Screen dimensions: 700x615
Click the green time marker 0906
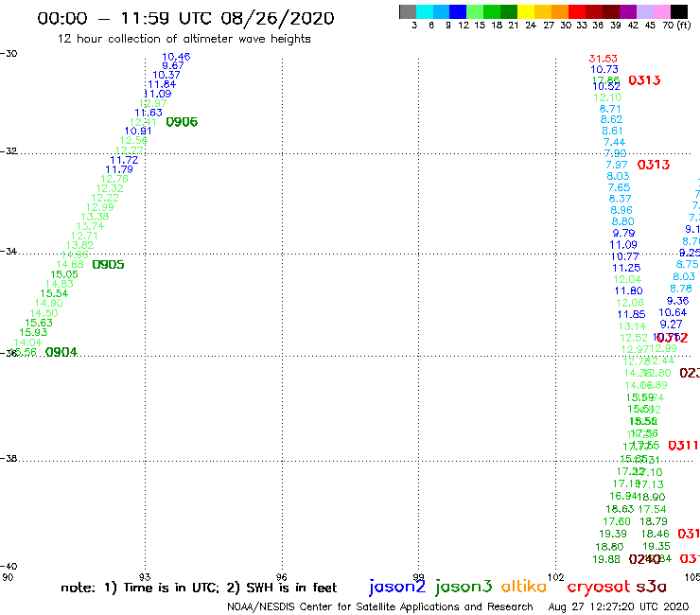[182, 122]
